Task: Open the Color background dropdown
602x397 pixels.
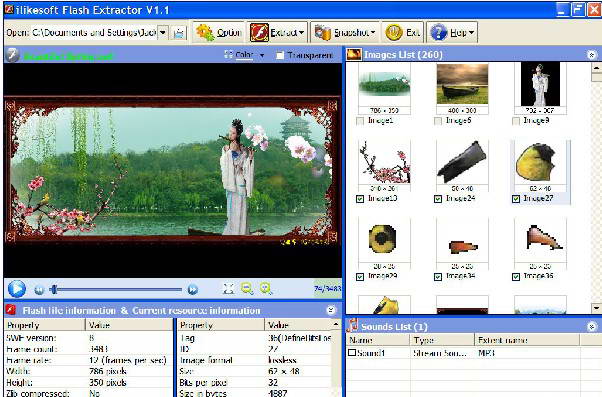Action: tap(245, 55)
